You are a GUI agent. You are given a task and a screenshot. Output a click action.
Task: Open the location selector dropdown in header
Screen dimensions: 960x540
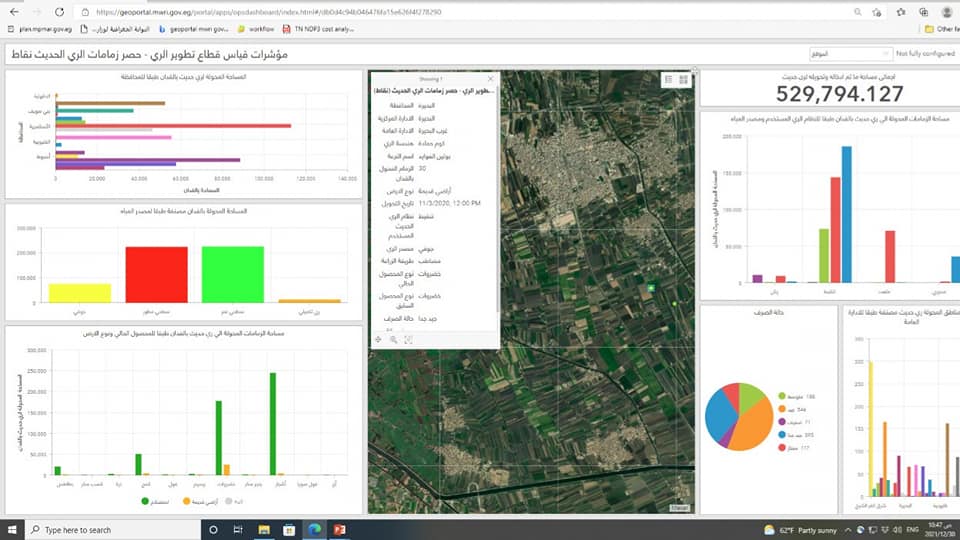[848, 53]
